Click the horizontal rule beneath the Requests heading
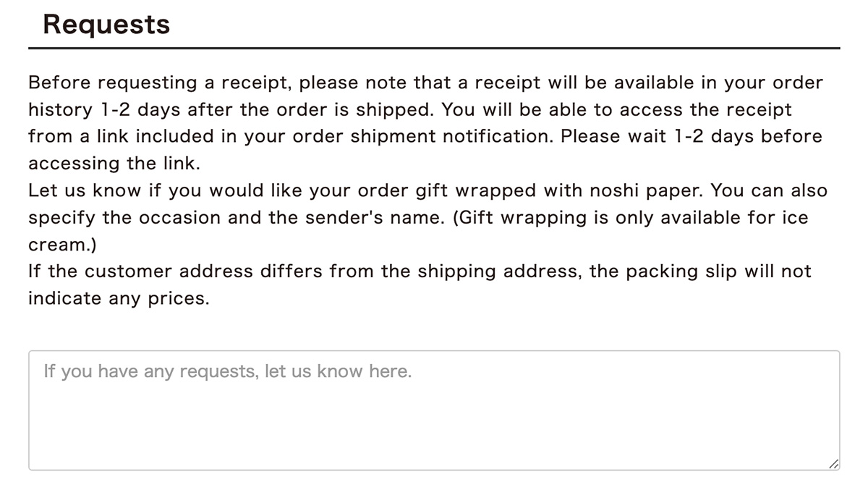868x493 pixels. [434, 49]
